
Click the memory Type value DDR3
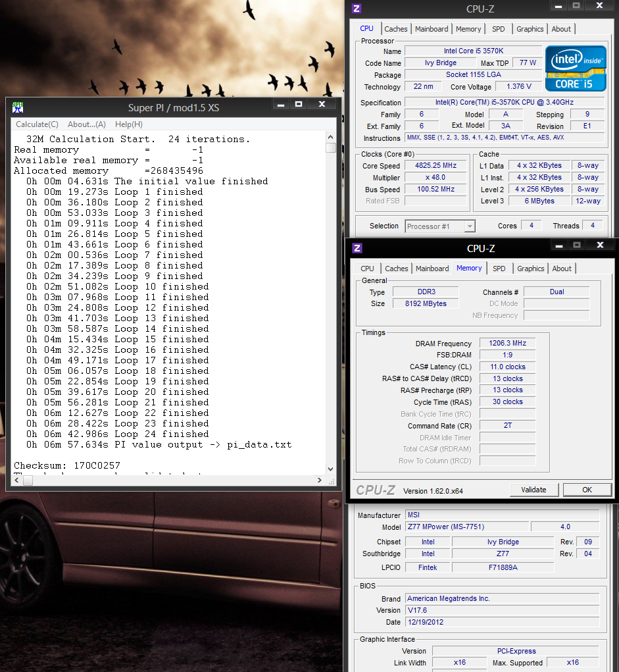point(426,292)
